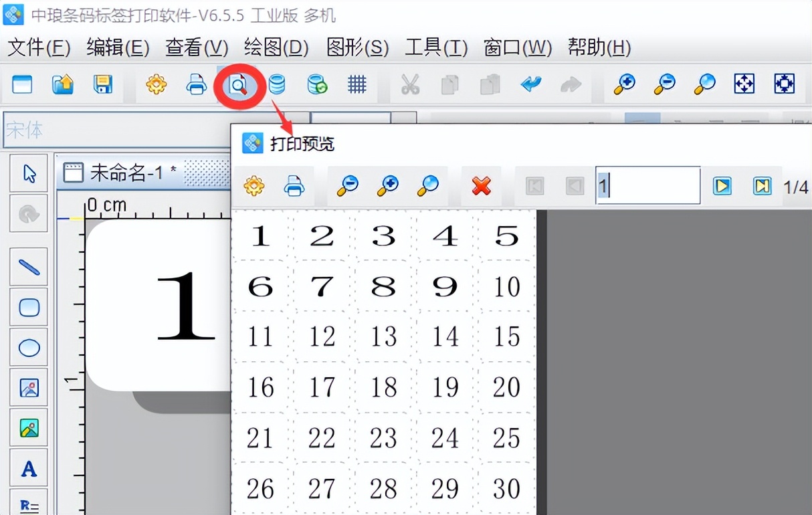
Task: Click the database connection icon in the toolbar
Action: click(x=277, y=85)
